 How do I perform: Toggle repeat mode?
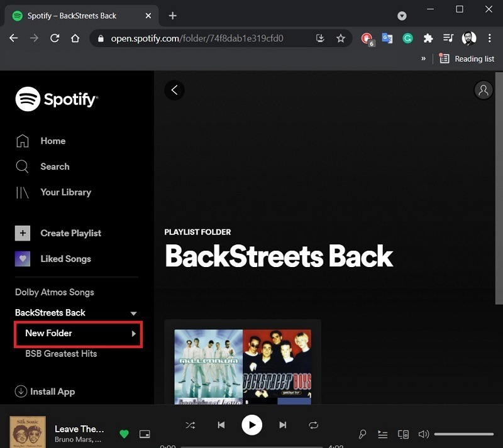pyautogui.click(x=313, y=425)
